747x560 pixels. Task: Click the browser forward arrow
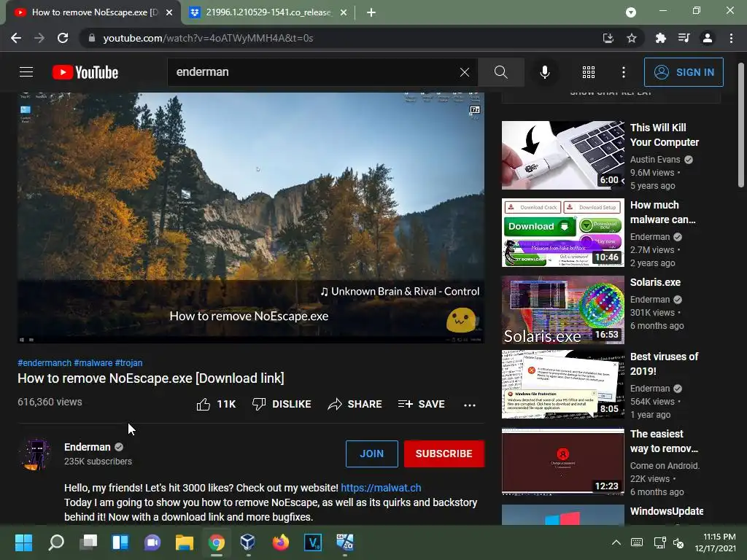(39, 38)
